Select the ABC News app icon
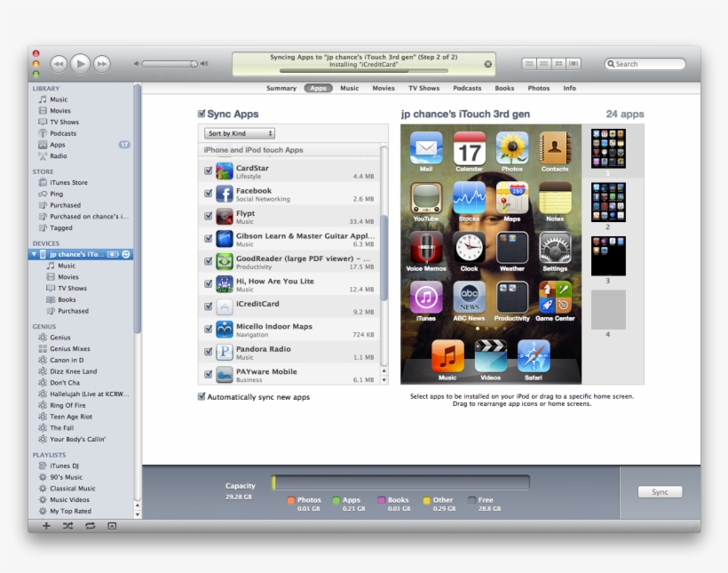Screen dimensions: 728x573 [470, 298]
